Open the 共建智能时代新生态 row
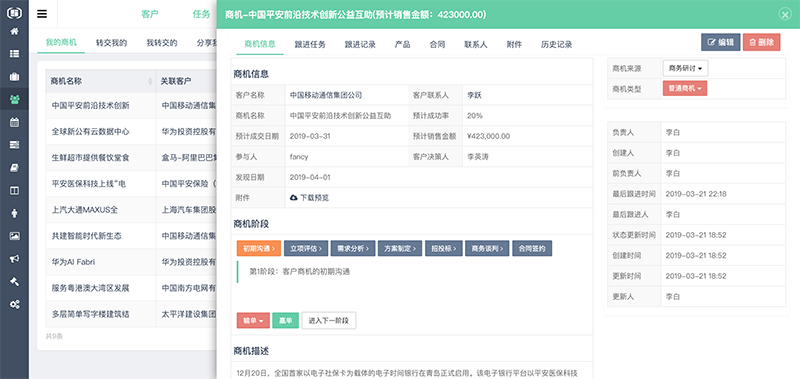Screen dimensions: 800x379 (x=86, y=236)
